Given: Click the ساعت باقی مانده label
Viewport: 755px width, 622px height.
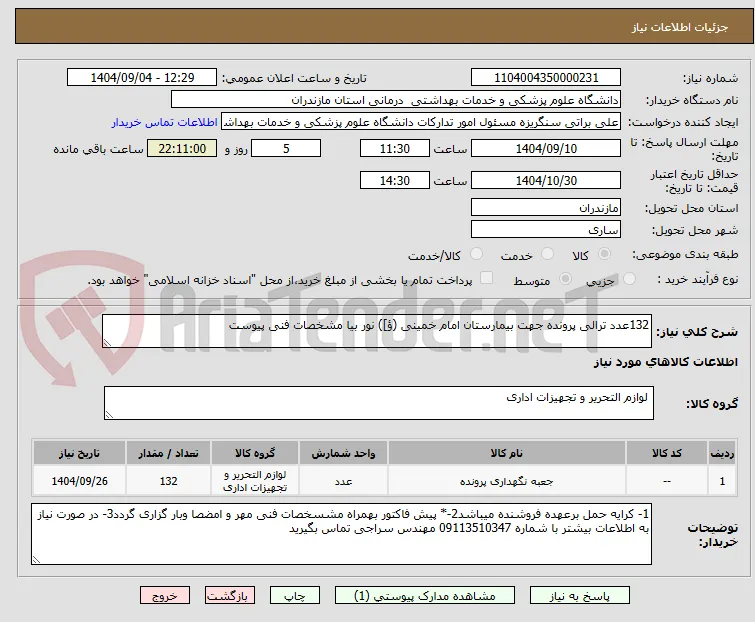Looking at the screenshot, I should click(98, 149).
